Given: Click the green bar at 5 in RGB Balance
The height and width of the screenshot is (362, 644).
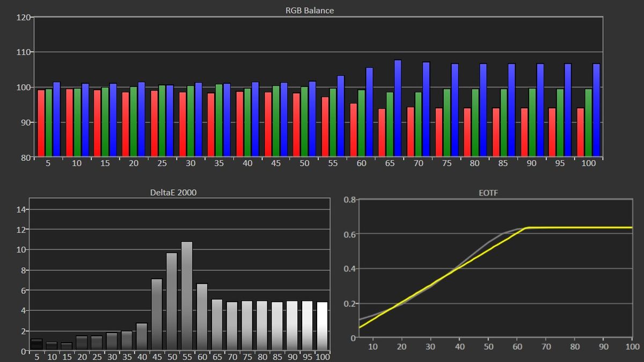Looking at the screenshot, I should tap(49, 123).
